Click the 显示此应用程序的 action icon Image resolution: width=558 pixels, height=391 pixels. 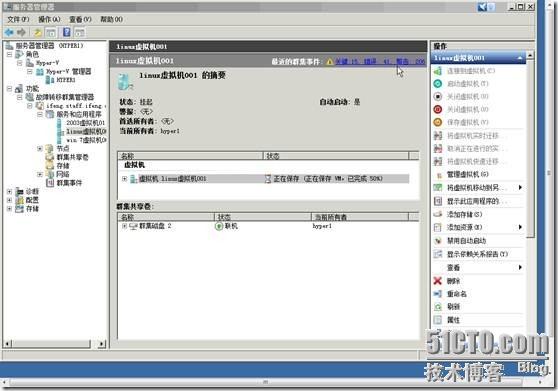point(438,201)
